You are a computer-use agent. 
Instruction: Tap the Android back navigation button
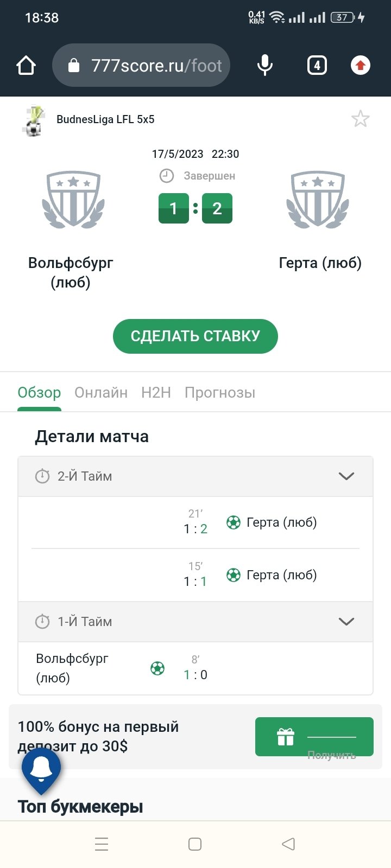[x=288, y=844]
